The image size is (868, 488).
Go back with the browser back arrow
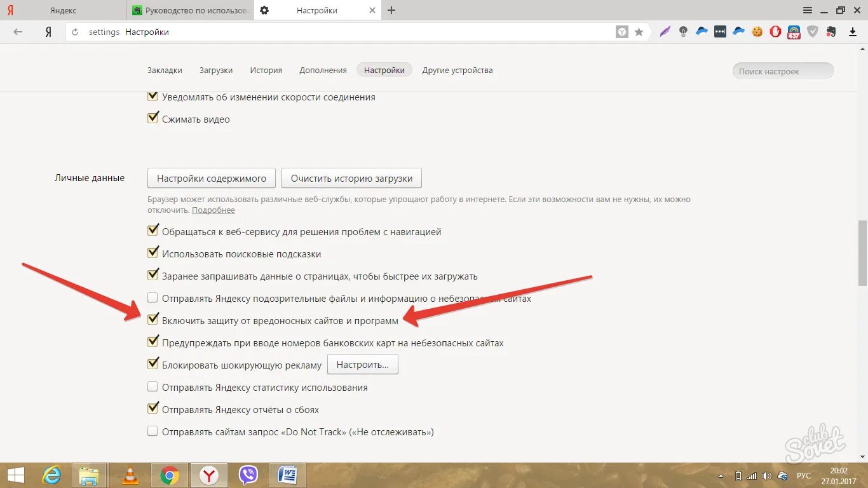click(18, 32)
